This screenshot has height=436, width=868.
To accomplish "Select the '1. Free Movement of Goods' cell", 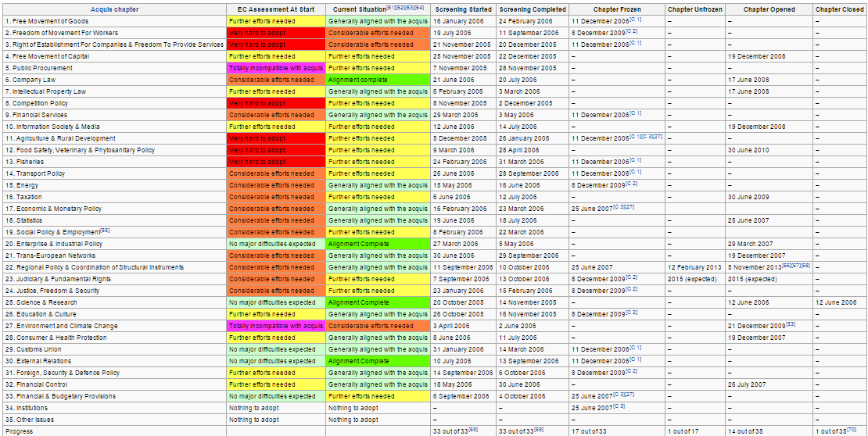I will [115, 21].
